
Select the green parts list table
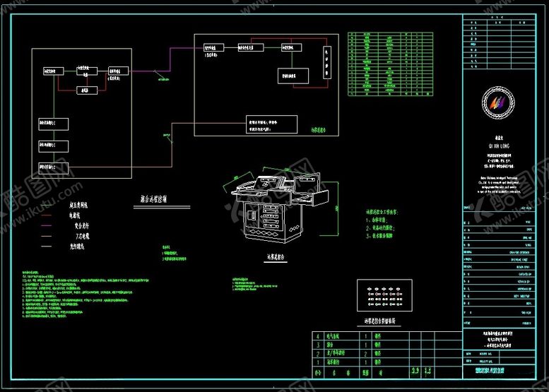click(380, 63)
